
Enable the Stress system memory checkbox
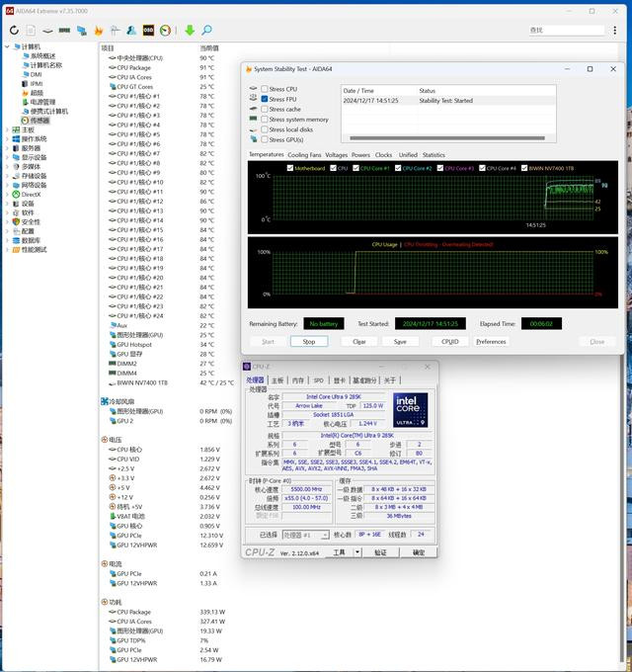click(265, 120)
